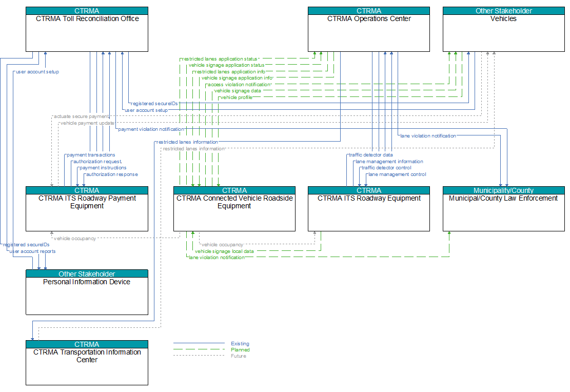Click the 'lane management control' flow label

pos(397,174)
